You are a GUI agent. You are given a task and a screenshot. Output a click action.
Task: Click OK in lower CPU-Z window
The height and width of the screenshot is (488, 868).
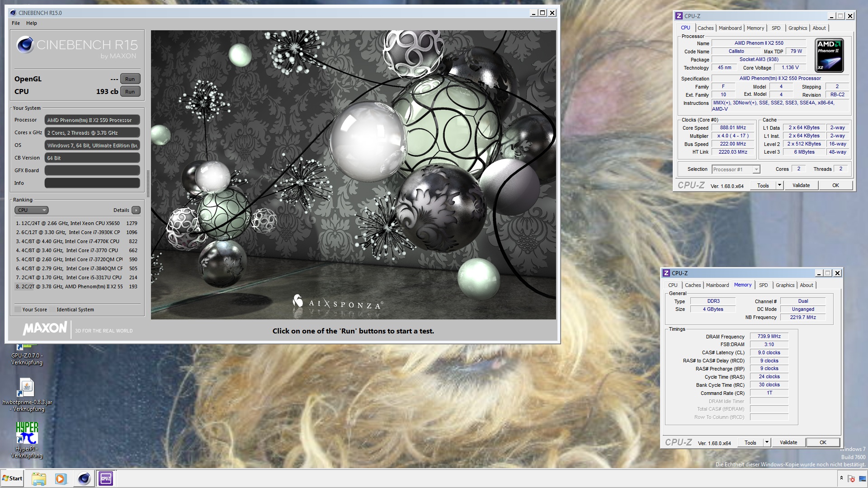click(x=823, y=442)
